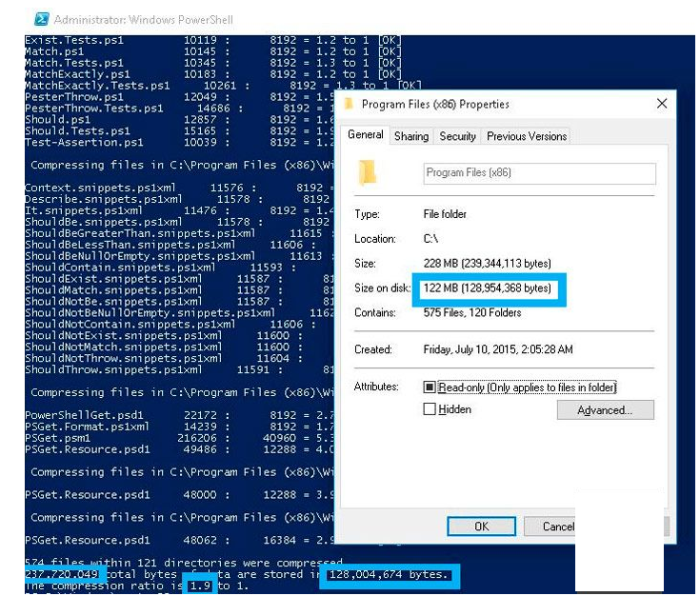Screen dimensions: 700x596
Task: Click the PSGet.Format.ps1xml line in PowerShell
Action: click(179, 427)
